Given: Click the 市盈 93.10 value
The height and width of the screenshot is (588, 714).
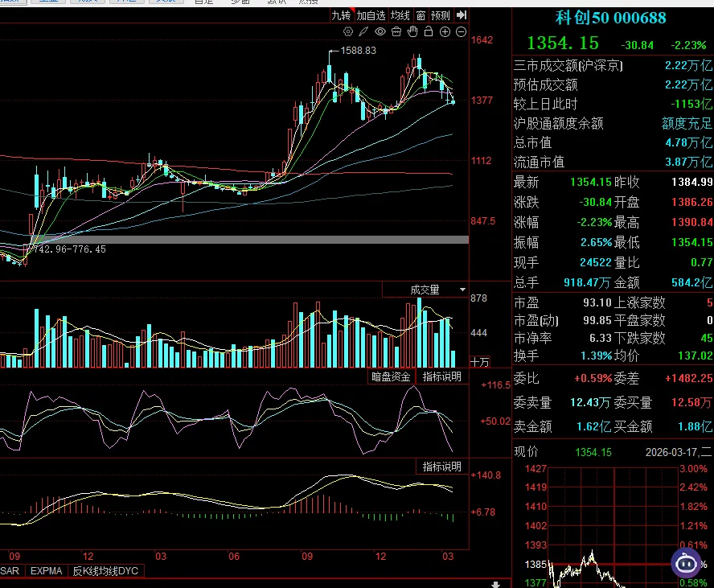Looking at the screenshot, I should 597,302.
